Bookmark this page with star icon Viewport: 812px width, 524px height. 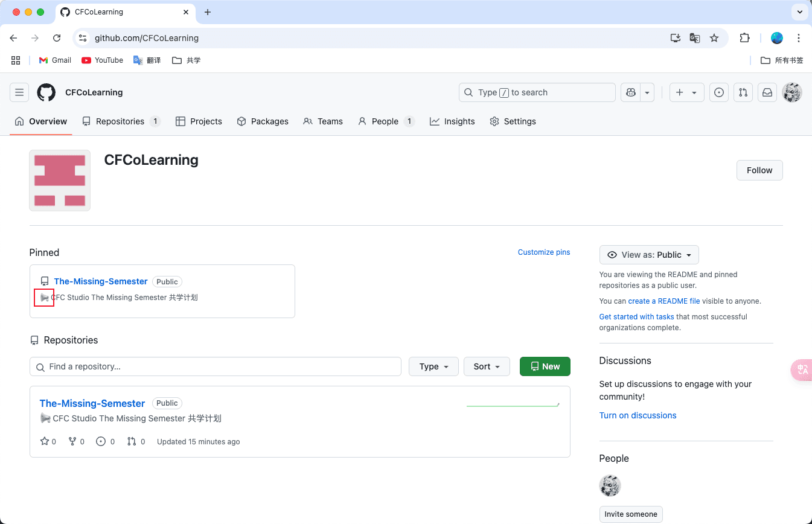click(x=714, y=38)
